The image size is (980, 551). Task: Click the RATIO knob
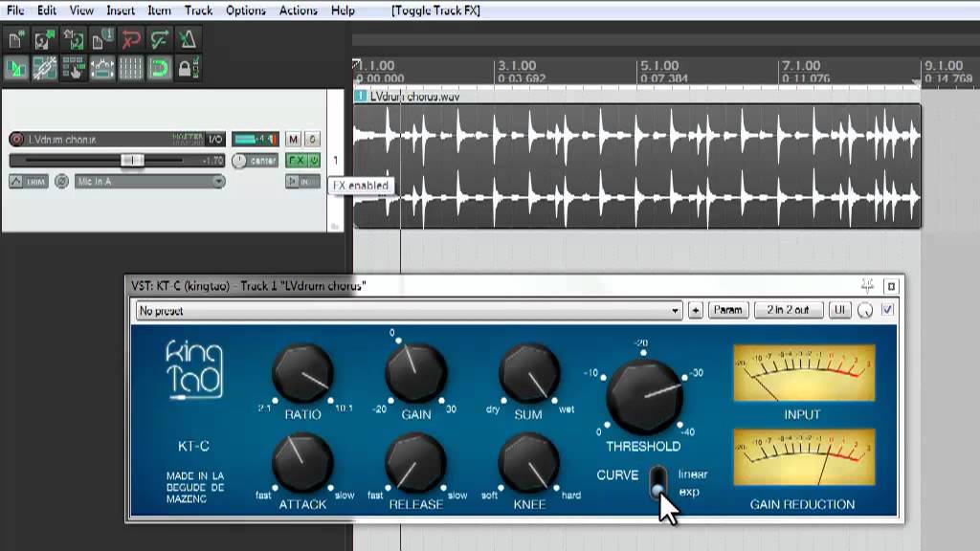[302, 374]
